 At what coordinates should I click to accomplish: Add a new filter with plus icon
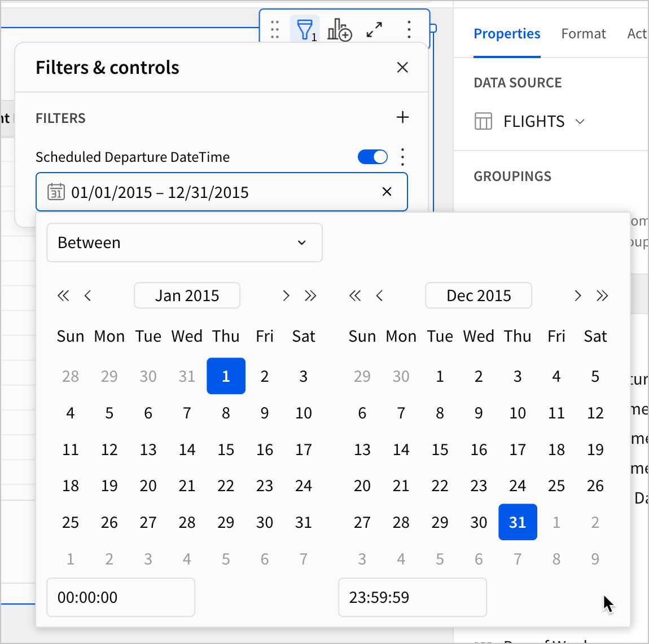coord(402,117)
